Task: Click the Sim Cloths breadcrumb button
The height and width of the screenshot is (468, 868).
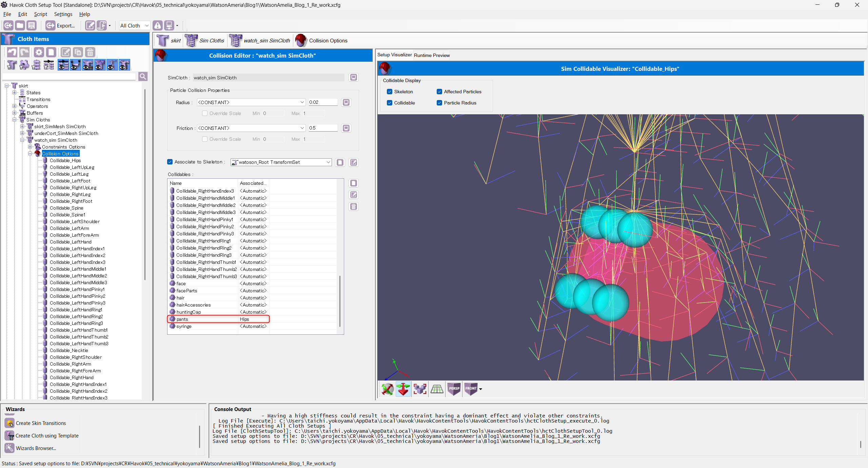Action: click(x=205, y=41)
